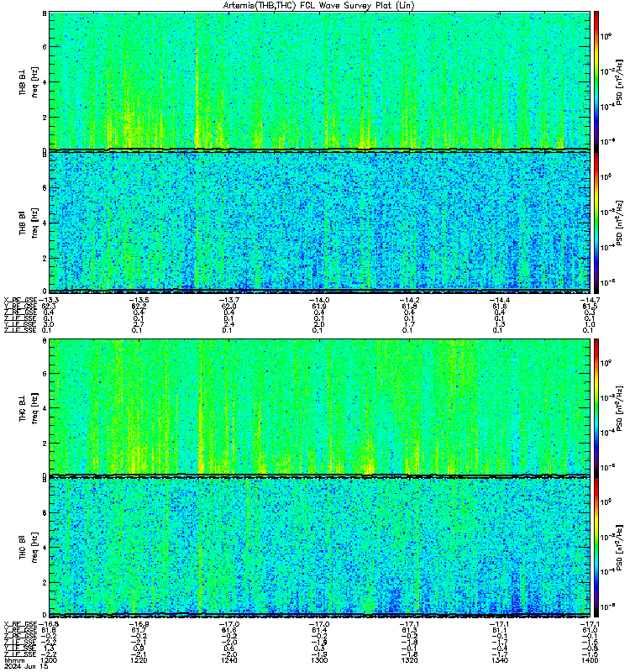Image resolution: width=630 pixels, height=672 pixels.
Task: Click the '1240' time tick label
Action: 229,660
